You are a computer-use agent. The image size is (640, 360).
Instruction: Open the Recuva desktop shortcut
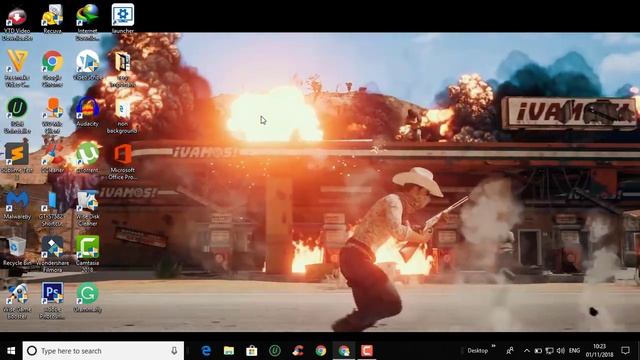(x=52, y=19)
